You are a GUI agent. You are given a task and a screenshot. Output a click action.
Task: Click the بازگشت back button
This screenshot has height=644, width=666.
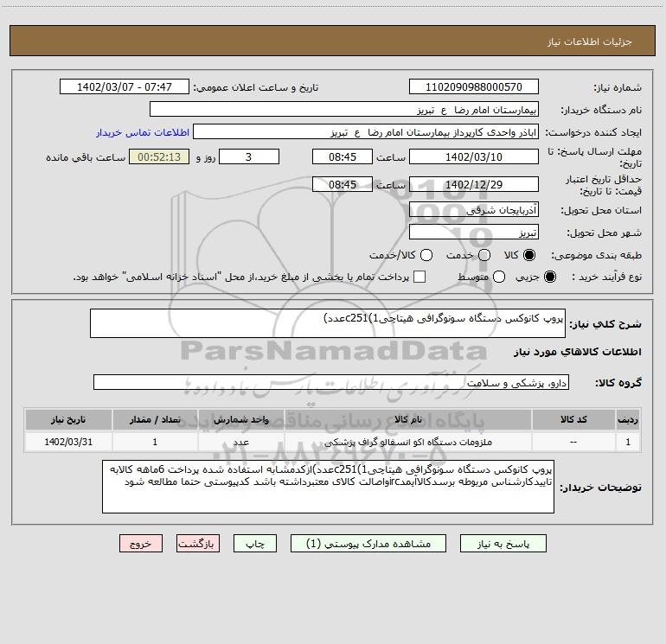pyautogui.click(x=198, y=544)
